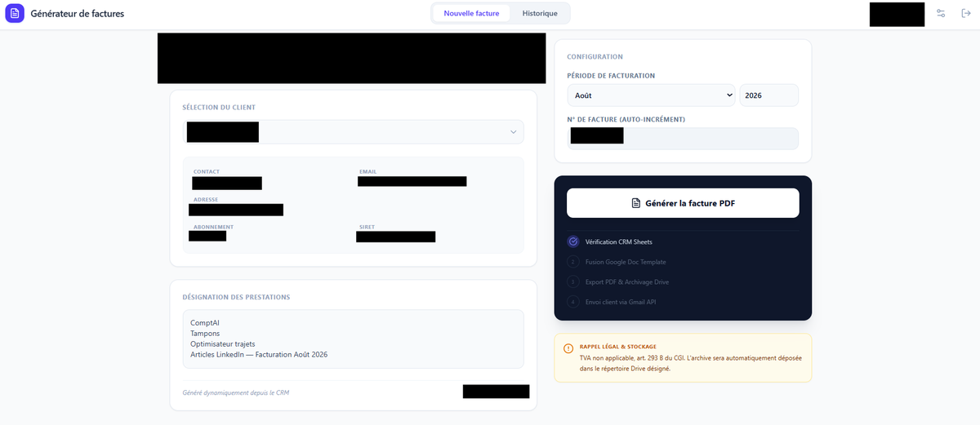Click the Optimisateur trajets line
980x425 pixels.
222,344
